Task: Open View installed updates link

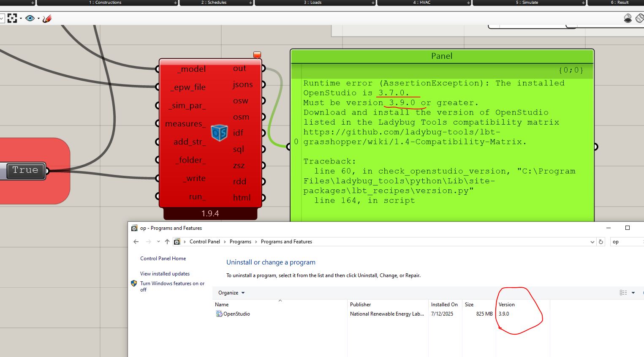Action: coord(165,274)
